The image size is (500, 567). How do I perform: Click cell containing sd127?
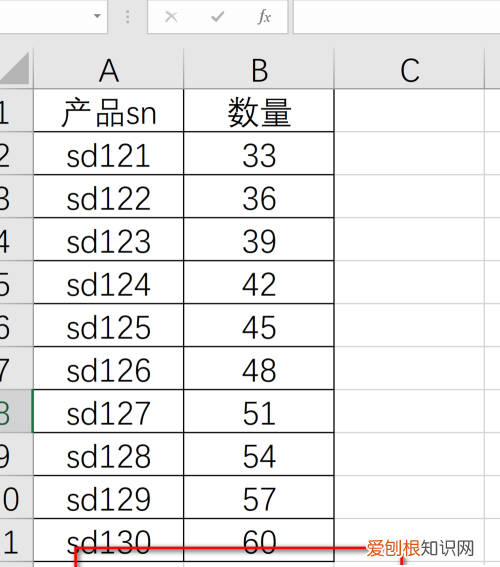coord(108,412)
